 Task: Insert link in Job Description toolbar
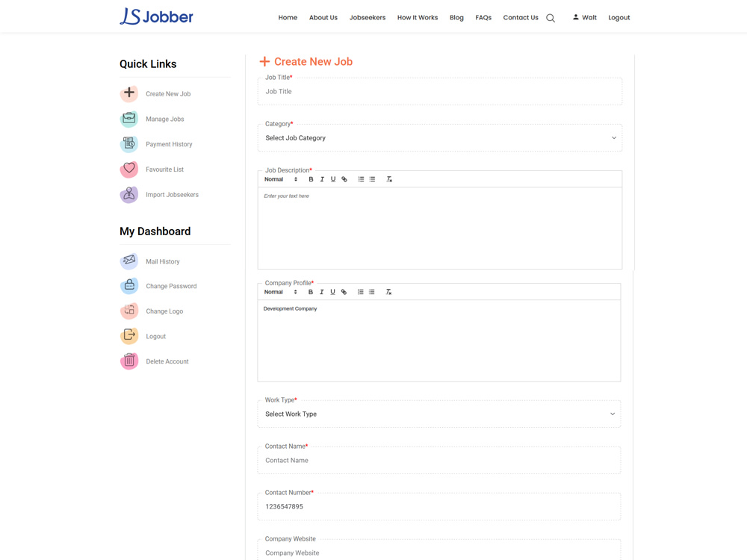(x=344, y=179)
